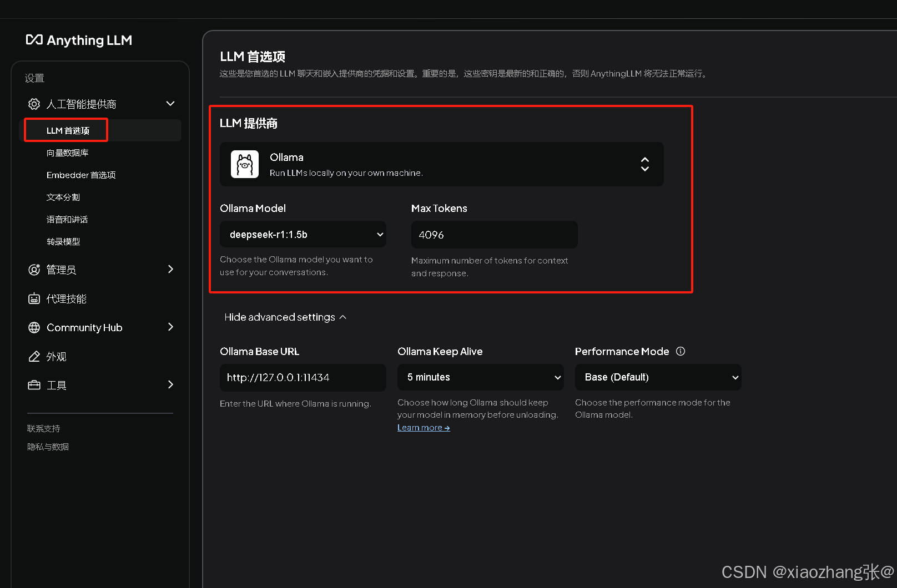The image size is (897, 588).
Task: Select the 管理员 shield icon in sidebar
Action: pos(33,270)
